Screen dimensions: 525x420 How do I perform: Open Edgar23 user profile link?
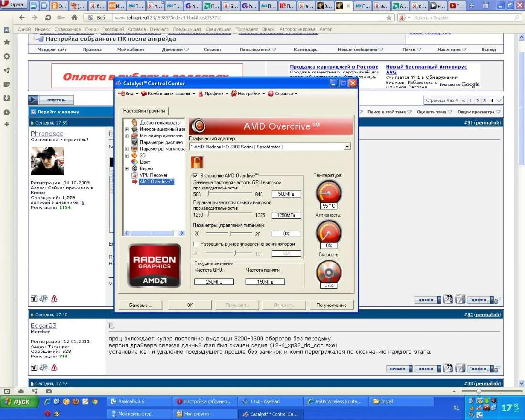(44, 325)
